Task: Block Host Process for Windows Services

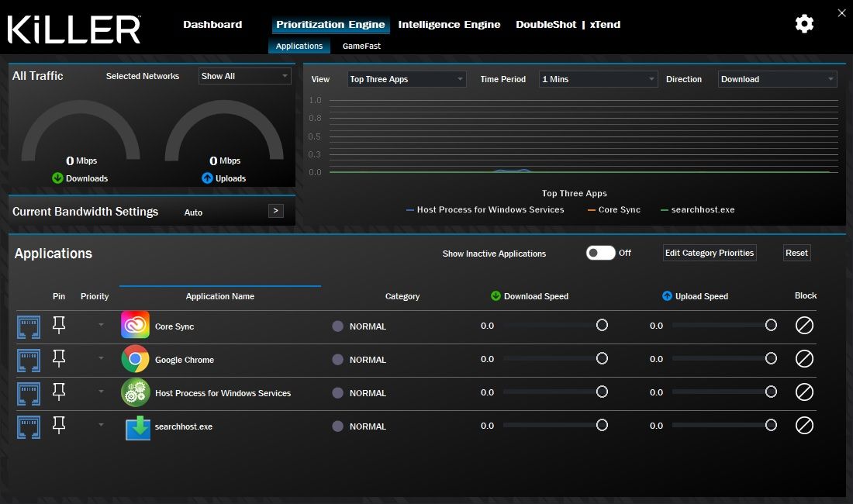Action: (804, 392)
